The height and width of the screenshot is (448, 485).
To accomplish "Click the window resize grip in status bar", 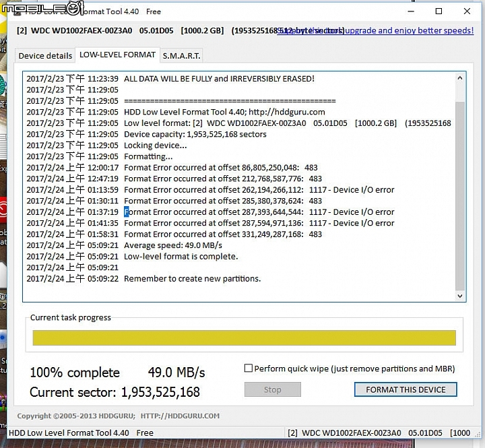I will click(x=478, y=434).
